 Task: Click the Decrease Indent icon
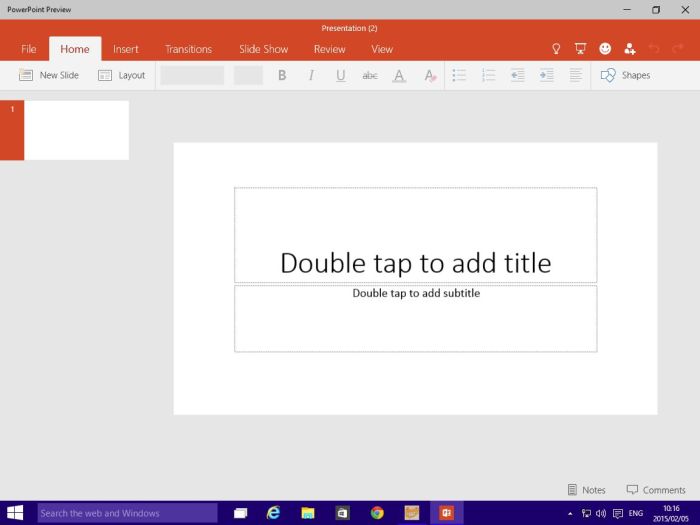[x=517, y=75]
